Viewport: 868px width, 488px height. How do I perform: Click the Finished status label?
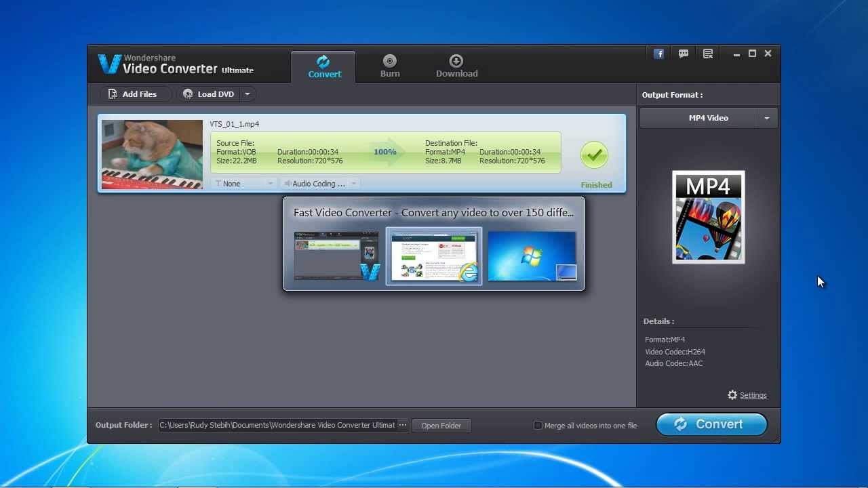tap(596, 184)
